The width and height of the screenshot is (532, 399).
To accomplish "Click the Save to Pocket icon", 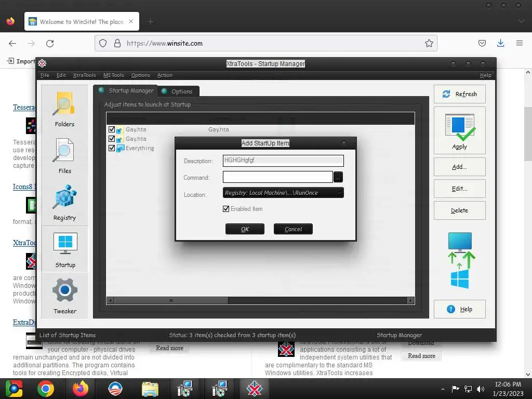I will point(482,43).
